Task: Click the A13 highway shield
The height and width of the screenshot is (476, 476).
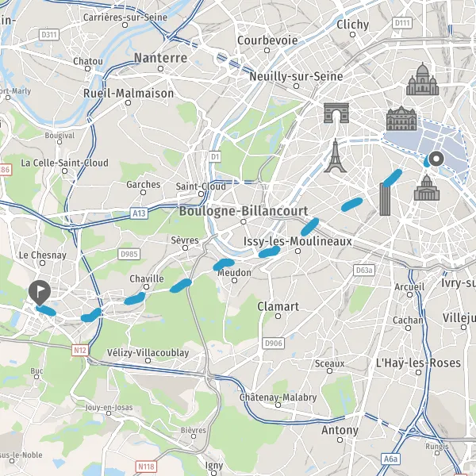Action: tap(139, 213)
